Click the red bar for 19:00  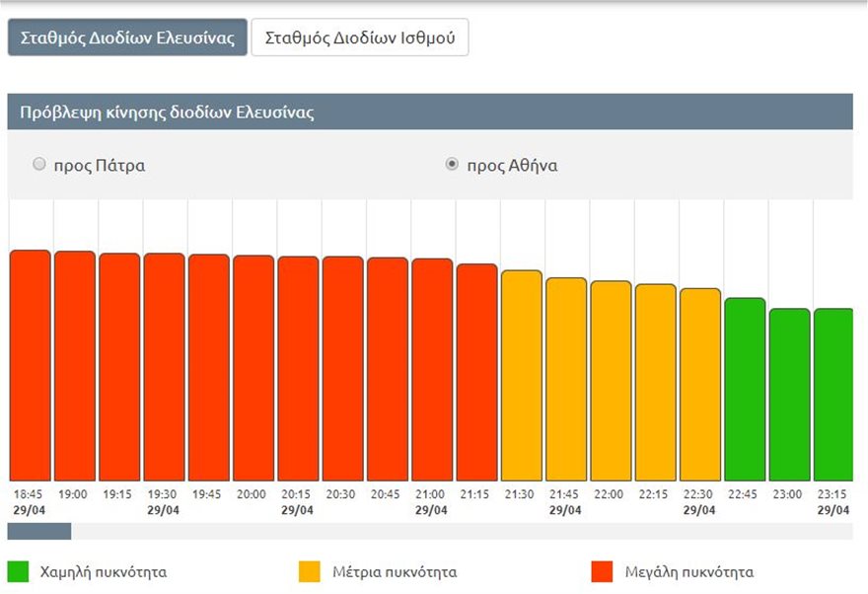74,365
